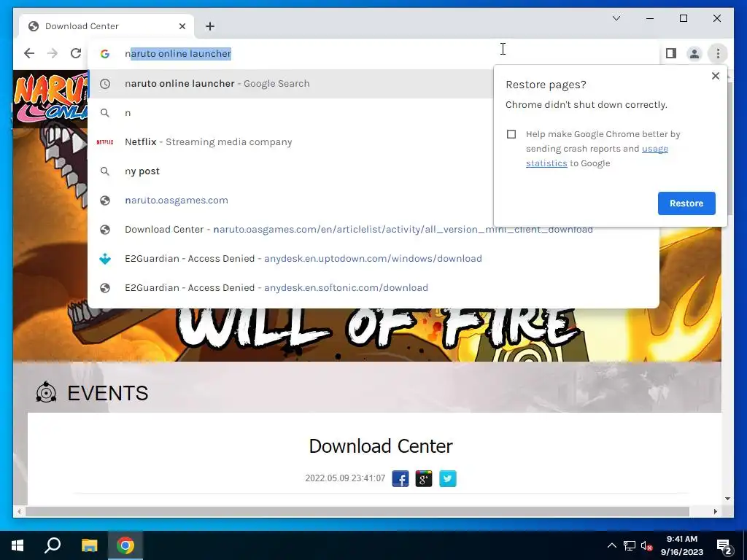Select the Netflix streaming media suggestion
Image resolution: width=747 pixels, height=560 pixels.
290,142
